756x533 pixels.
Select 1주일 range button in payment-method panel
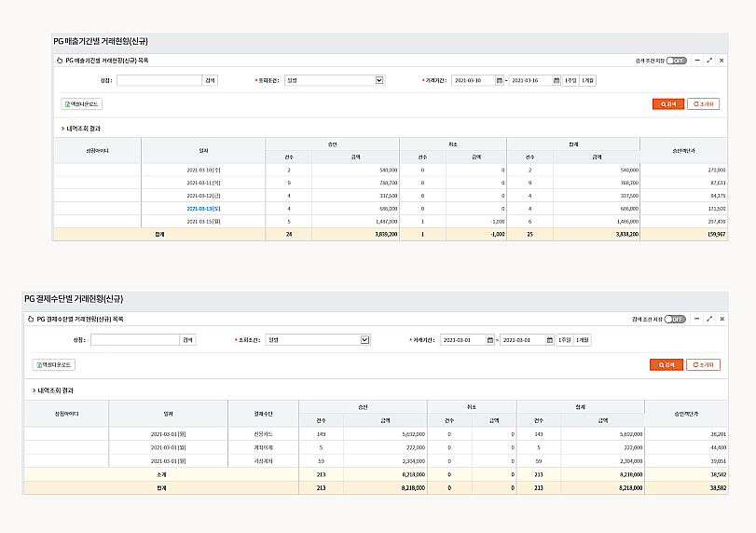(564, 340)
